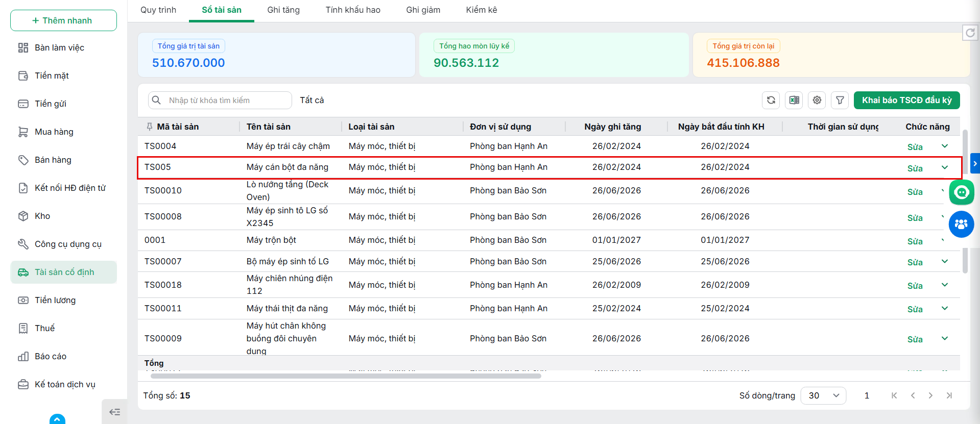
Task: Open table settings gear icon
Action: [817, 100]
